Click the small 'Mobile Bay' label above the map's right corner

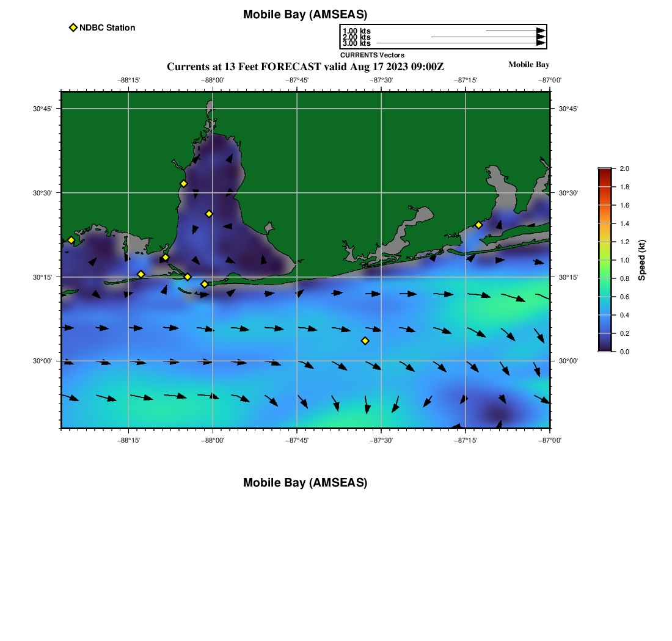coord(528,65)
